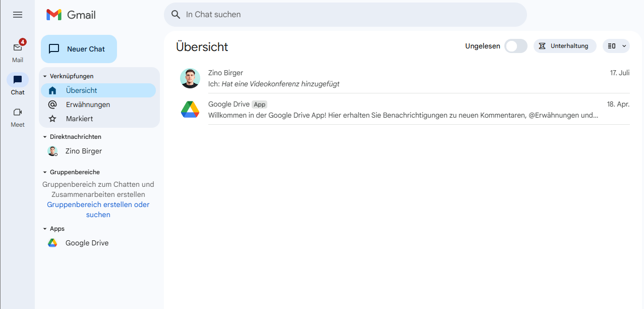
Task: Click the Chat bubble icon in sidebar
Action: 18,80
